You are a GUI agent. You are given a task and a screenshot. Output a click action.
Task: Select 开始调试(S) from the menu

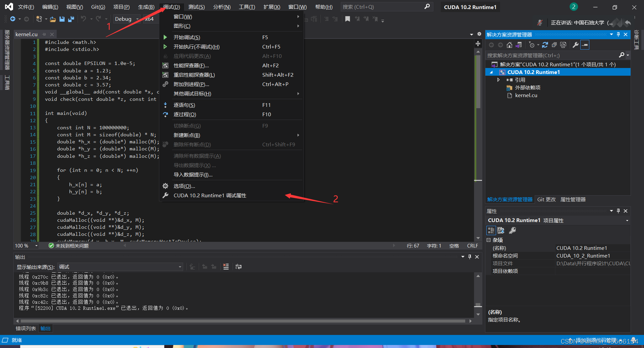[231, 38]
